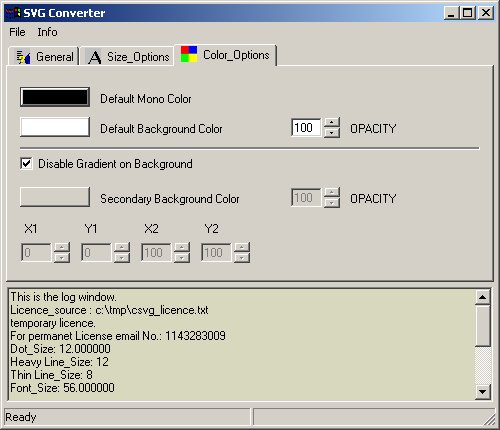
Task: Close the SVG Converter window
Action: point(486,13)
